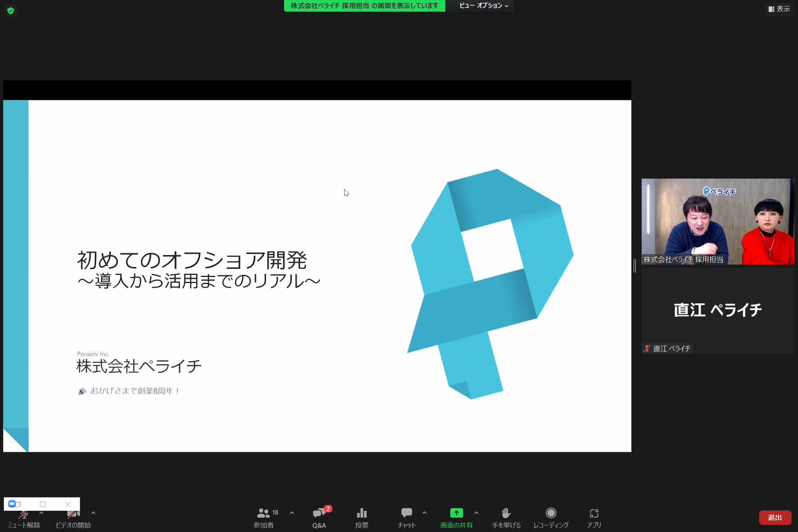
Task: Click the slide title 初めてのオフショア開発
Action: pyautogui.click(x=192, y=260)
